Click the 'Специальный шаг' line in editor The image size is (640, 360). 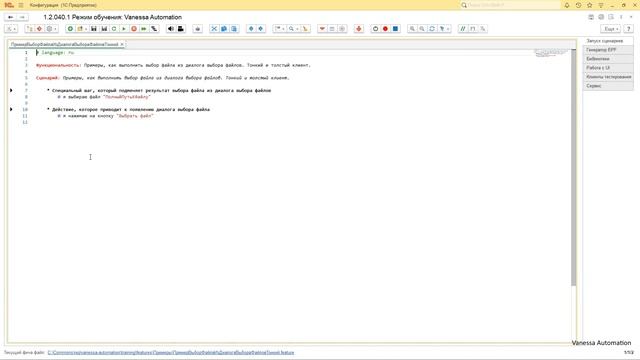159,90
